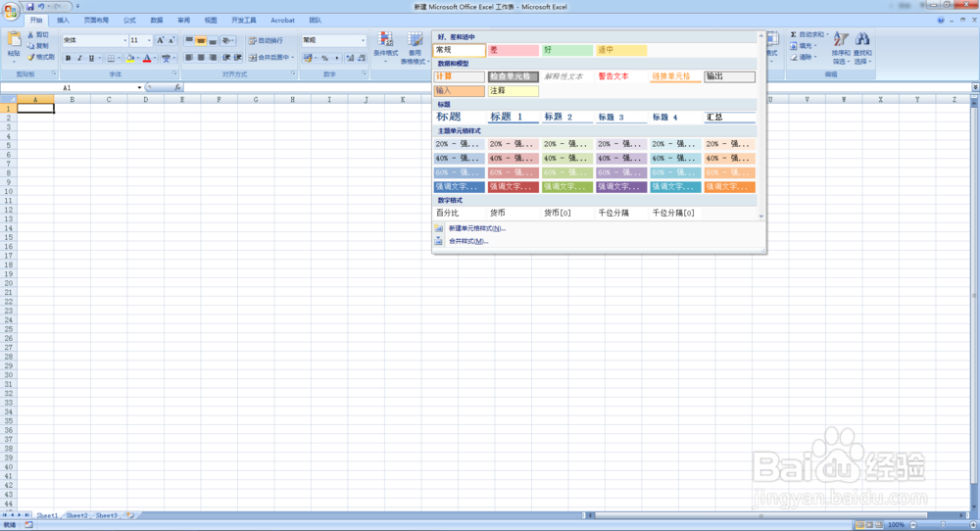Screen dimensions: 980x531
Task: Apply red font color A icon
Action: click(147, 58)
